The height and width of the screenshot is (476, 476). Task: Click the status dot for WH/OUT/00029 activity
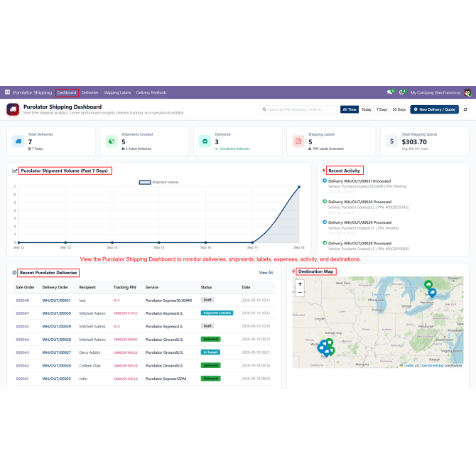[x=325, y=222]
